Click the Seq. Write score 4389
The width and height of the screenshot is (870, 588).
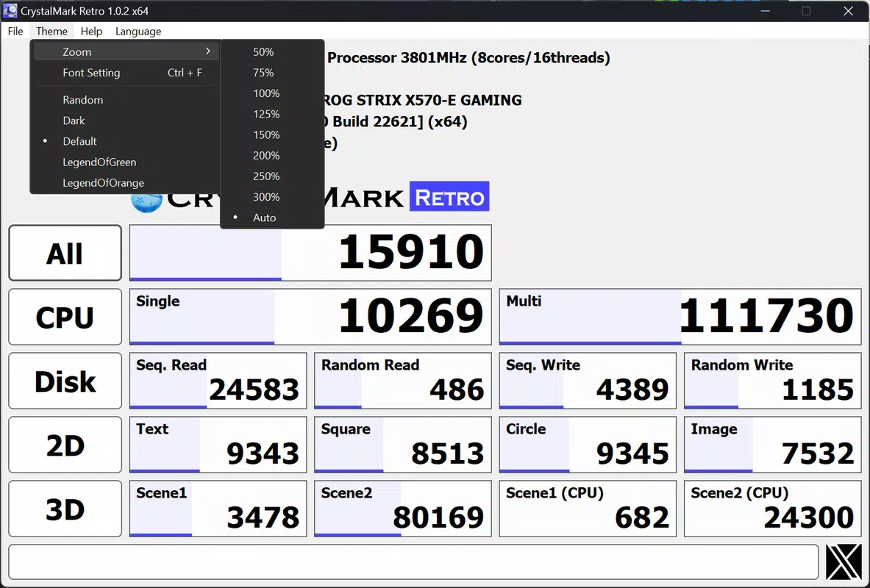tap(588, 381)
